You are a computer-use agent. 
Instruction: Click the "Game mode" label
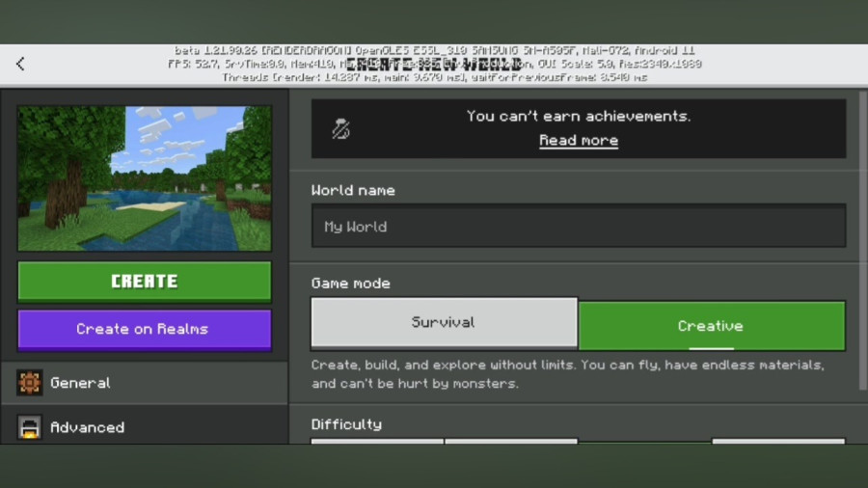click(350, 284)
